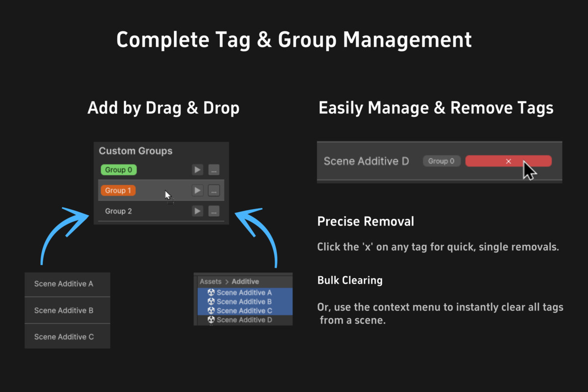Select Scene Additive C in the plain list
This screenshot has height=392, width=588.
[64, 337]
